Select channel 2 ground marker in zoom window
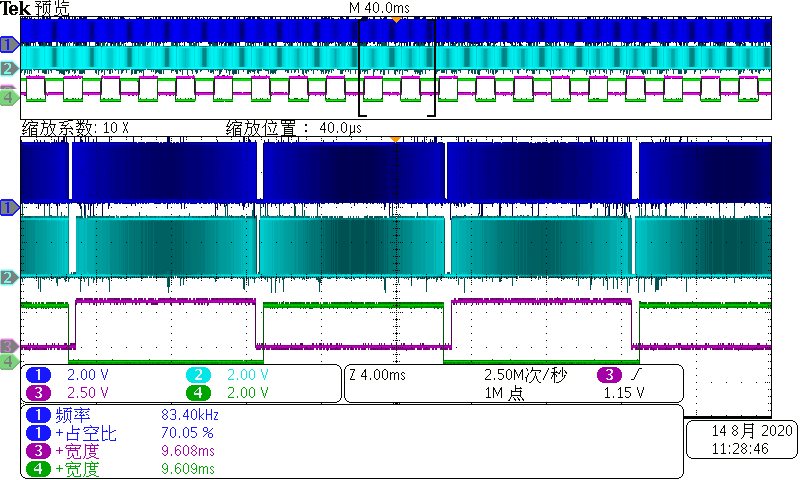The image size is (800, 480). (x=9, y=277)
